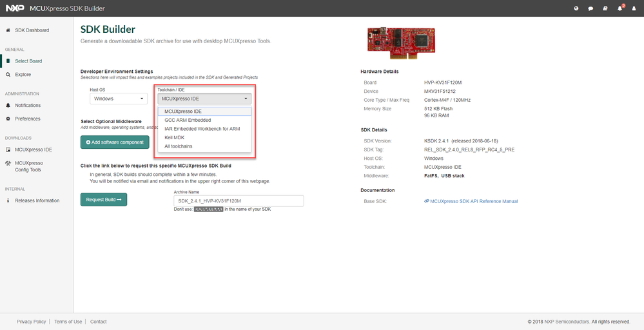
Task: Open the notifications bell with badge
Action: [620, 8]
